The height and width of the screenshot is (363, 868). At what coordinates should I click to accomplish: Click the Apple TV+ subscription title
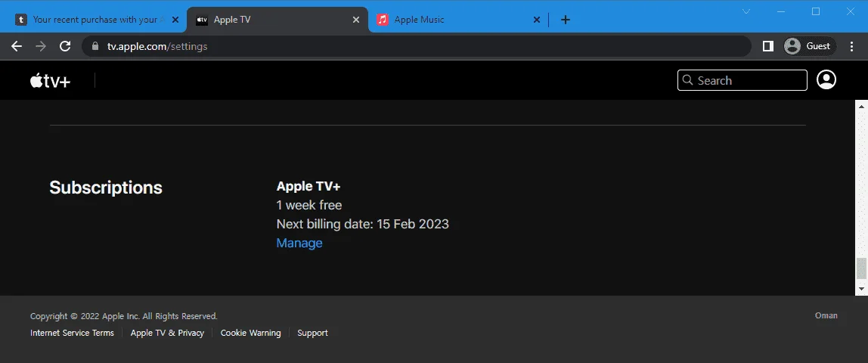[308, 186]
